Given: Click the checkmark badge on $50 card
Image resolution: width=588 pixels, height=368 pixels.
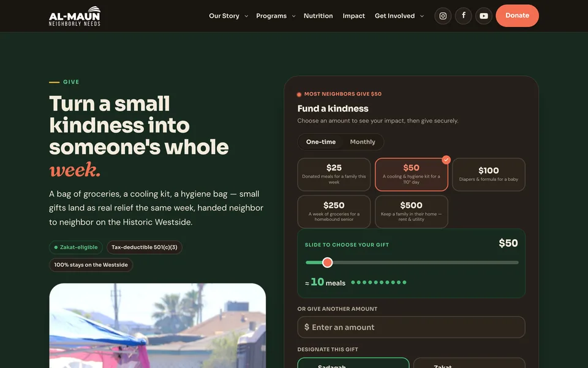Looking at the screenshot, I should 446,160.
